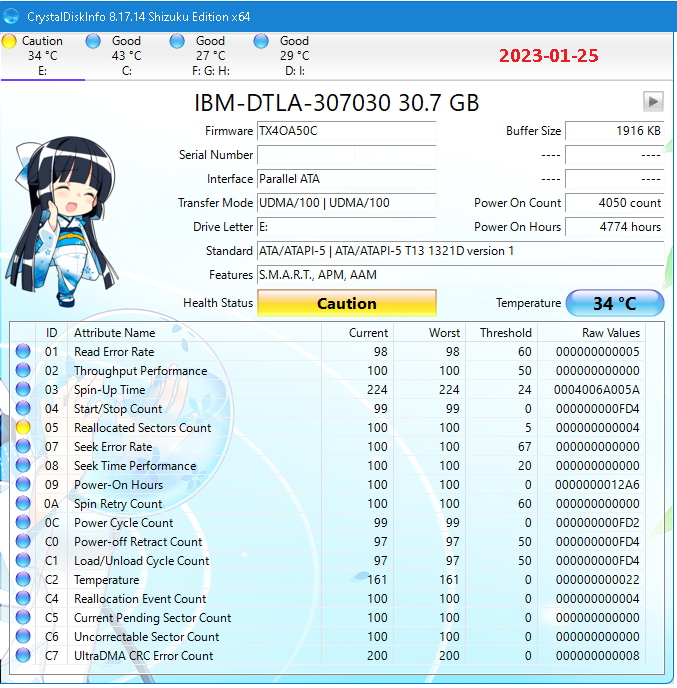Click the Current column header

[x=358, y=333]
